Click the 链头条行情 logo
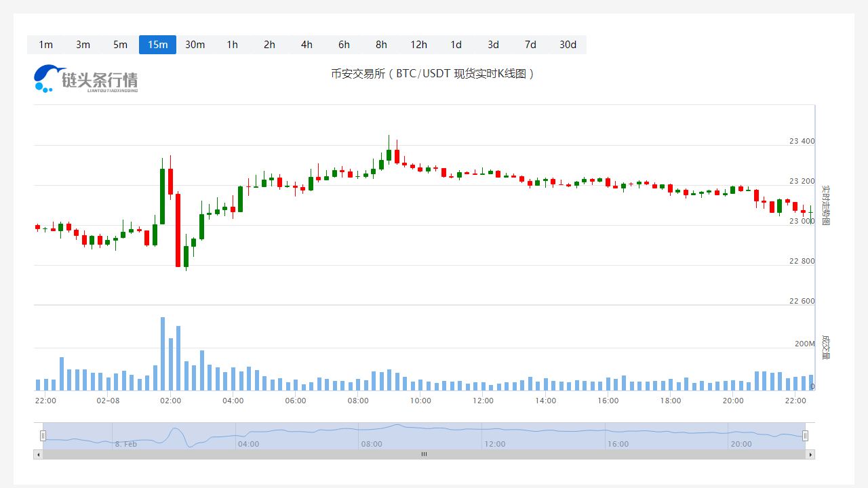This screenshot has height=488, width=868. point(86,79)
